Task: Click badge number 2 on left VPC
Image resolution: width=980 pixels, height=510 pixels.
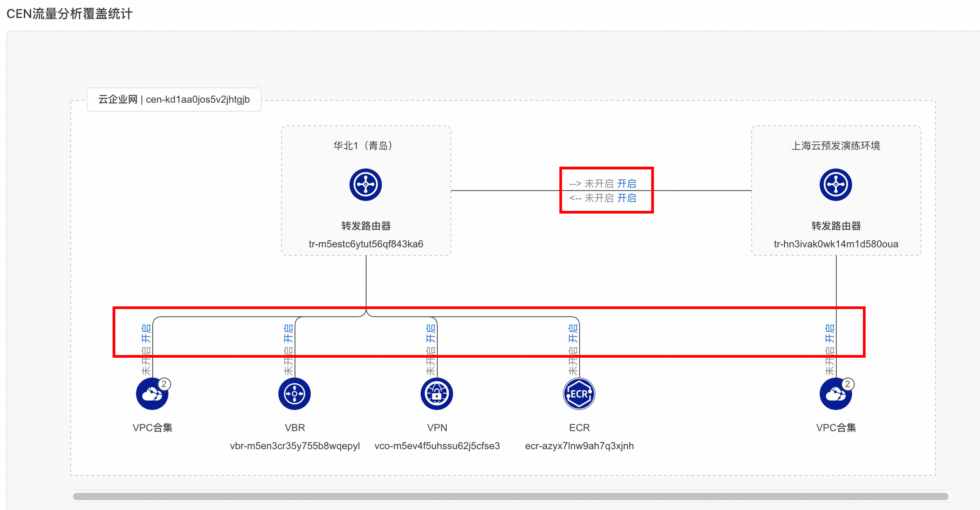Action: coord(164,384)
